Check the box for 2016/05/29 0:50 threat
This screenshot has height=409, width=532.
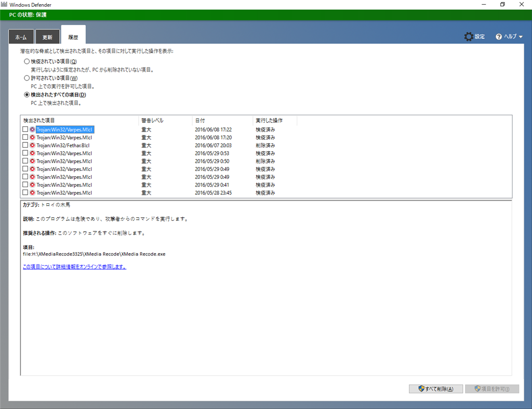point(25,161)
